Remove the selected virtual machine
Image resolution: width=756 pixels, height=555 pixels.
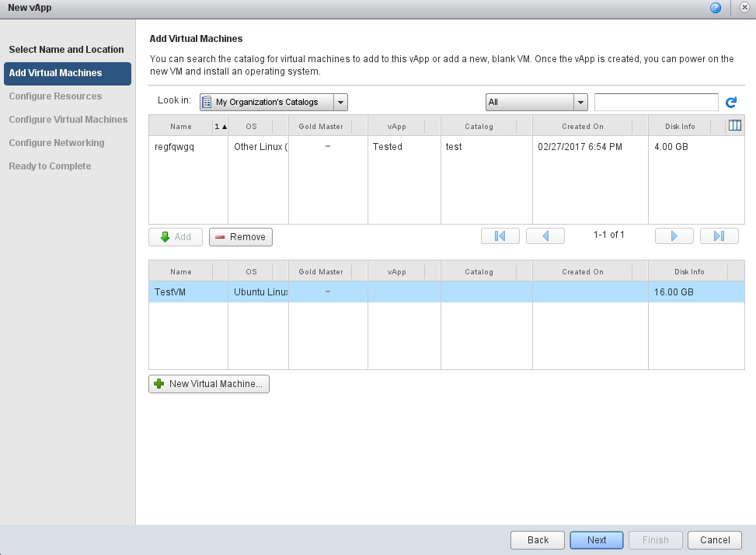click(241, 237)
